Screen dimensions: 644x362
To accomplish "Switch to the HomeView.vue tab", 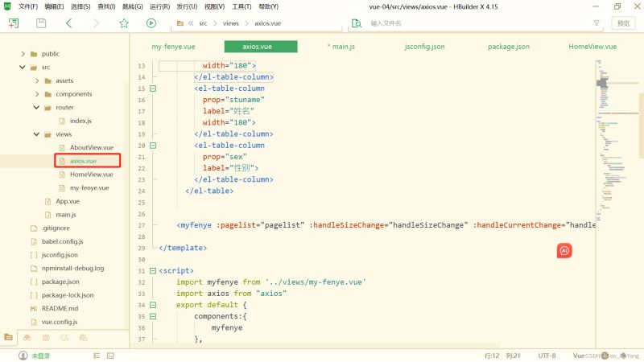I will [x=592, y=47].
